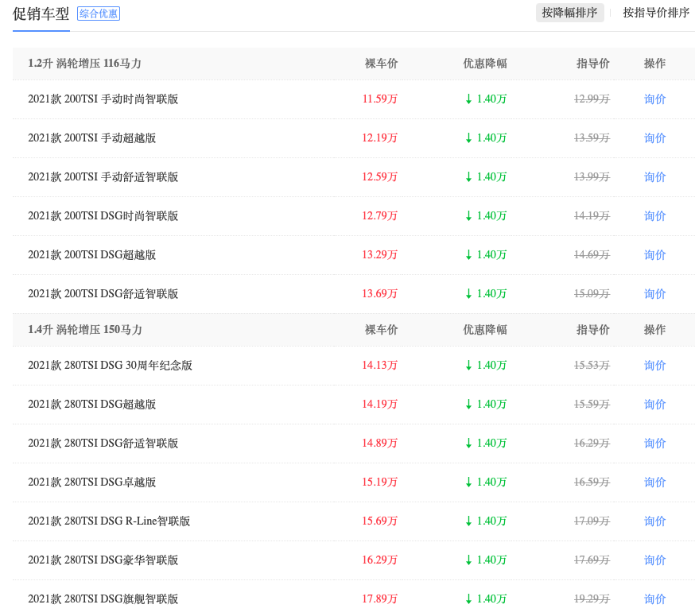The height and width of the screenshot is (616, 695).
Task: Click 询价 for 280TSI DSG 30周年纪念版
Action: 654,366
